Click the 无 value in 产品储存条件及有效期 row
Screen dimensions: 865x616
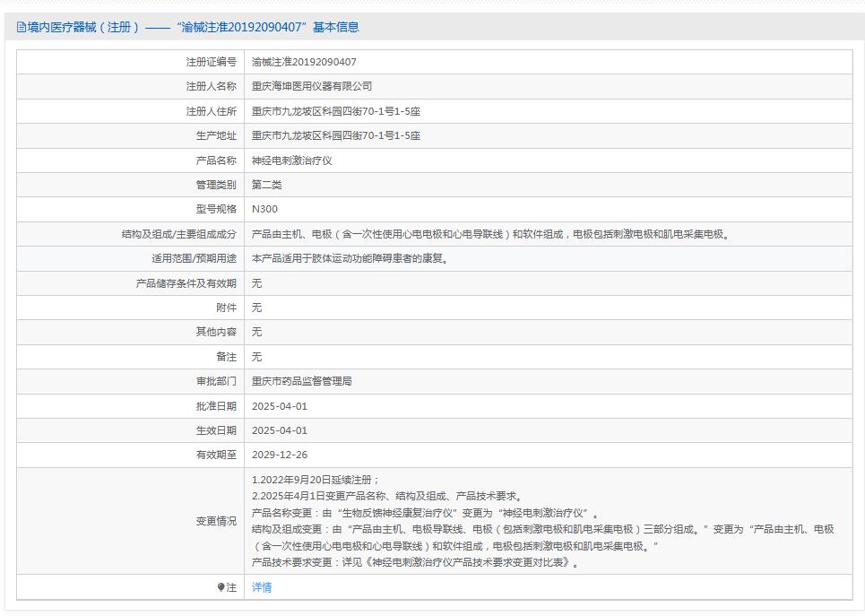[x=256, y=283]
